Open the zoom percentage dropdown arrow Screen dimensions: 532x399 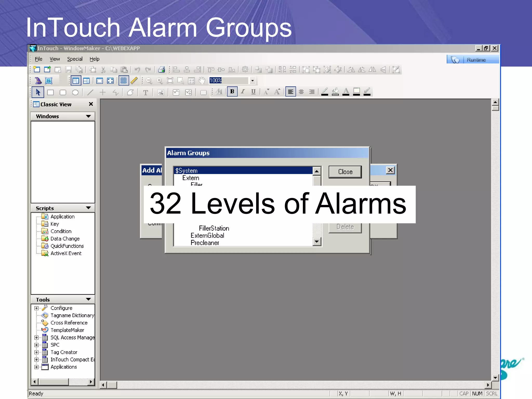(252, 81)
